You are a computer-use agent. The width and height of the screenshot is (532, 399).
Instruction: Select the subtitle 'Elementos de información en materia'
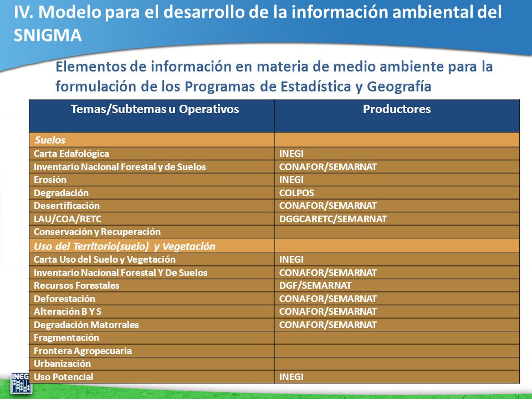tap(274, 76)
